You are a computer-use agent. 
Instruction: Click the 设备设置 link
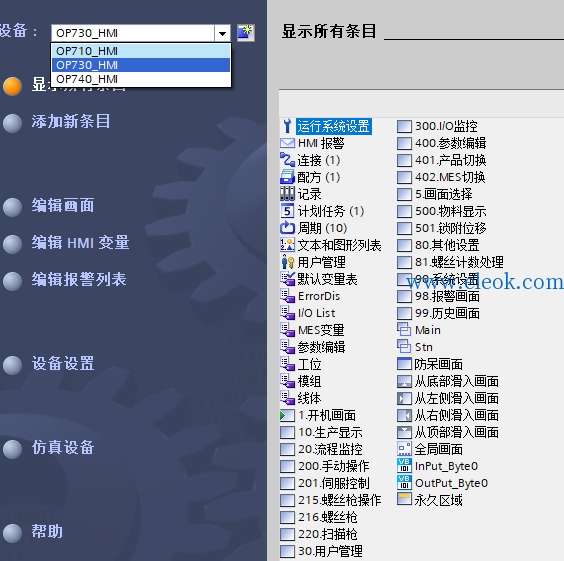[63, 364]
